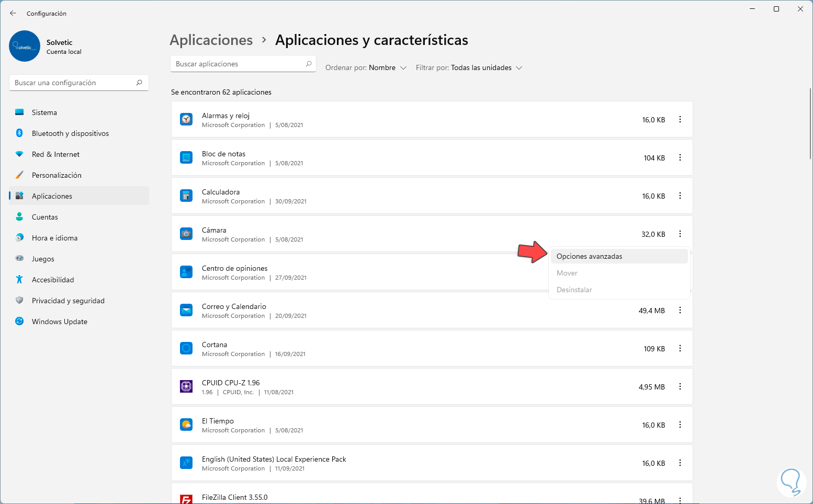Open the Ordenar por Nombre dropdown
The width and height of the screenshot is (813, 504).
pyautogui.click(x=366, y=67)
